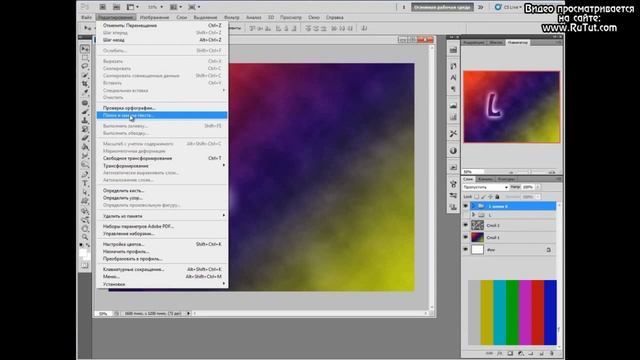The width and height of the screenshot is (640, 360).
Task: Create a new layer icon
Action: (x=541, y=353)
